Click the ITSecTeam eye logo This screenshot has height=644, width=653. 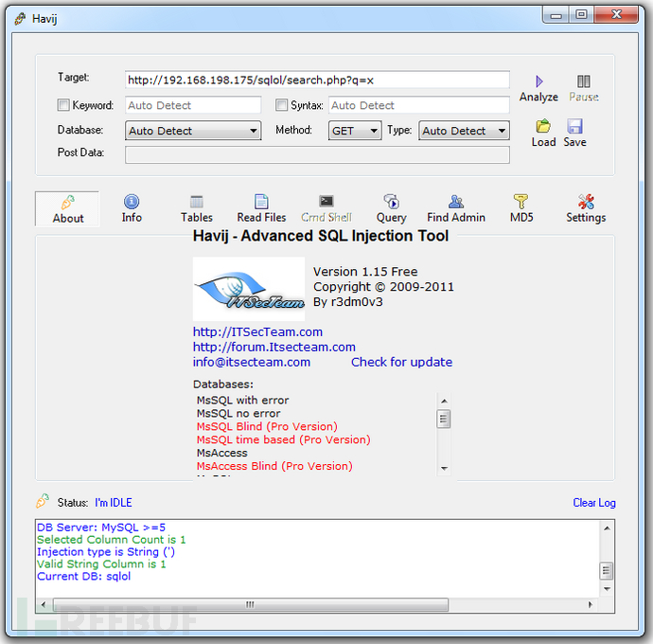coord(249,289)
